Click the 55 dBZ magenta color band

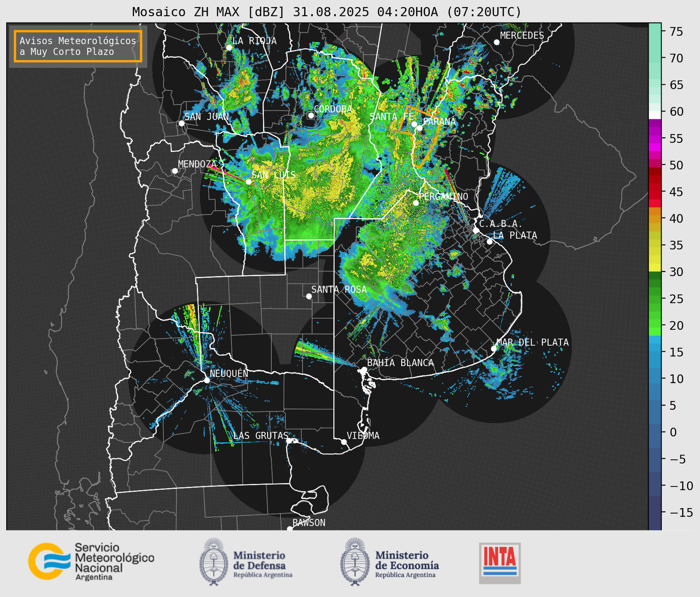pyautogui.click(x=654, y=139)
